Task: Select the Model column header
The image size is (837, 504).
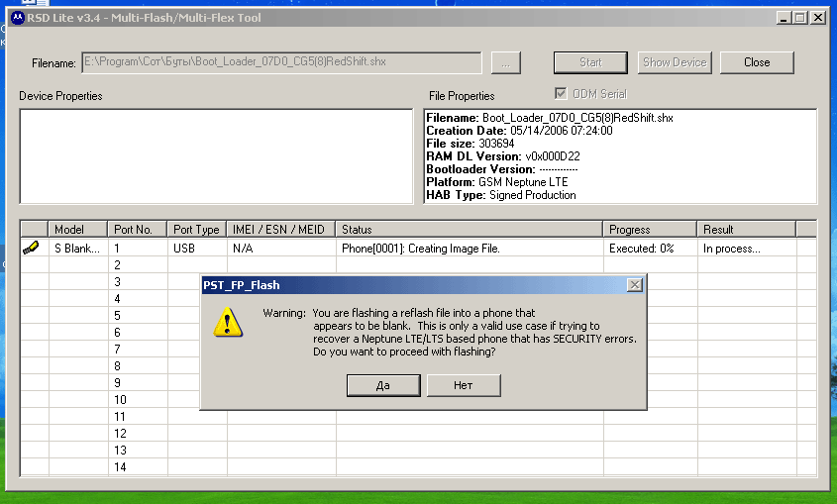Action: tap(78, 230)
